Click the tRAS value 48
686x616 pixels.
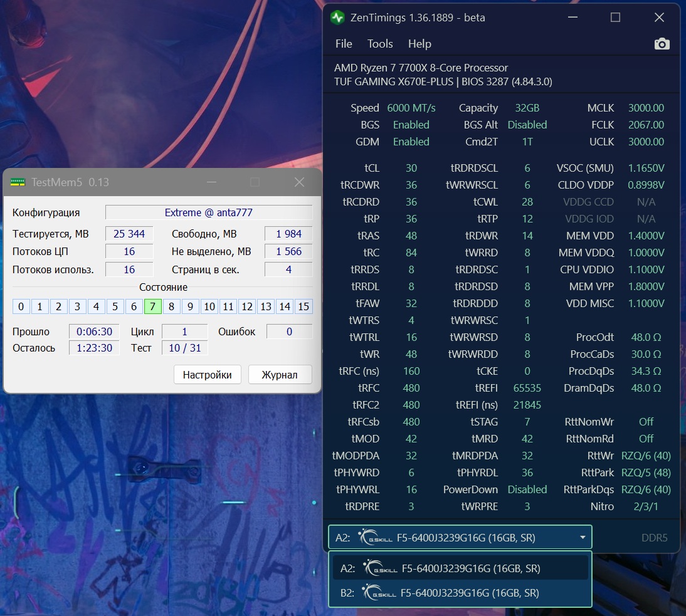click(411, 236)
